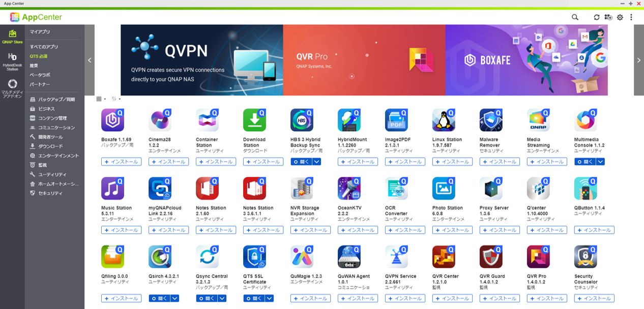
Task: Expand Multimedia Console's 開く dropdown arrow
Action: pos(600,162)
